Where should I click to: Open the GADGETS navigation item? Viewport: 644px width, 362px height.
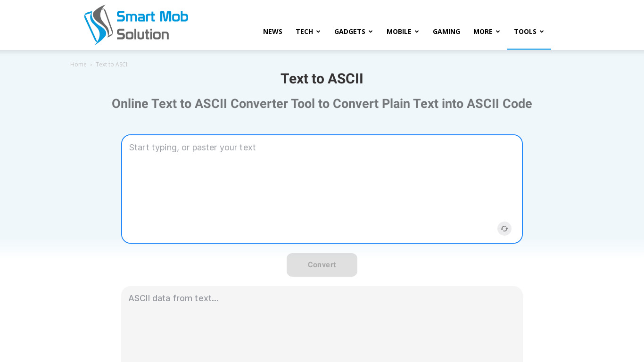click(x=349, y=32)
